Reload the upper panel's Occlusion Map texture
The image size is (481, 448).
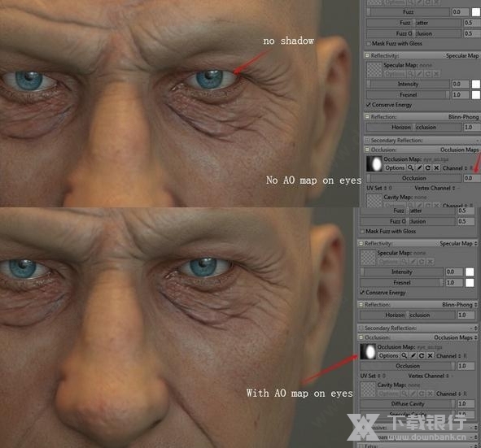[428, 168]
